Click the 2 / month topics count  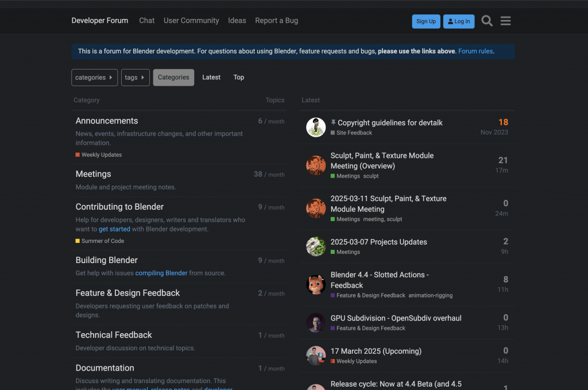271,294
